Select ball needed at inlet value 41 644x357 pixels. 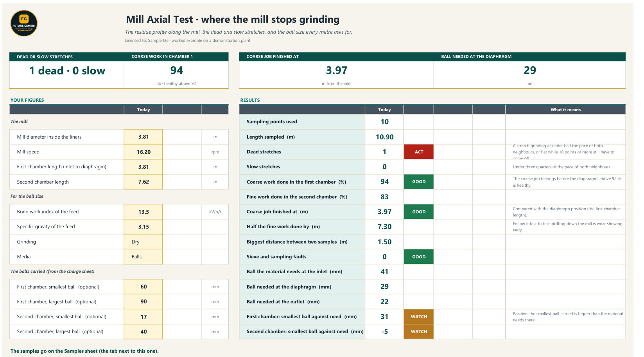pyautogui.click(x=384, y=272)
